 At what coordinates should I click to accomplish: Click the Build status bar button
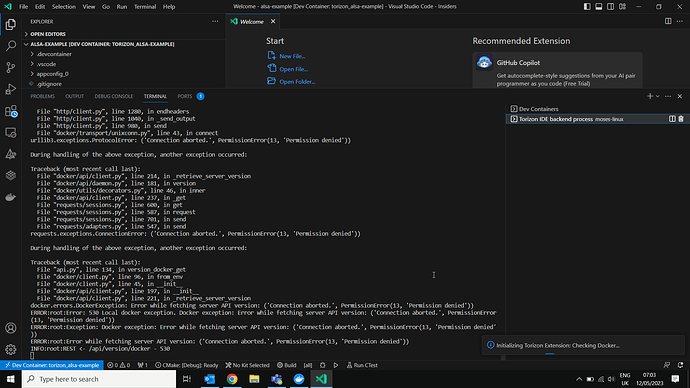pos(286,365)
